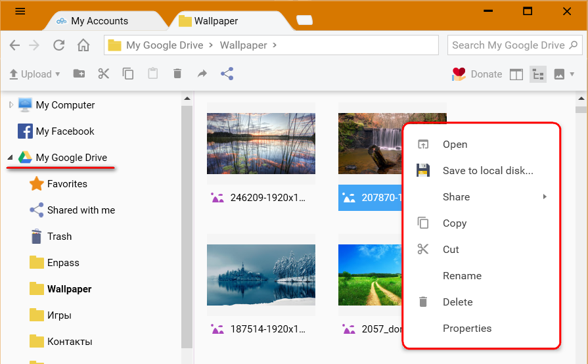The width and height of the screenshot is (588, 364).
Task: Copy using the toolbar copy icon
Action: (128, 74)
